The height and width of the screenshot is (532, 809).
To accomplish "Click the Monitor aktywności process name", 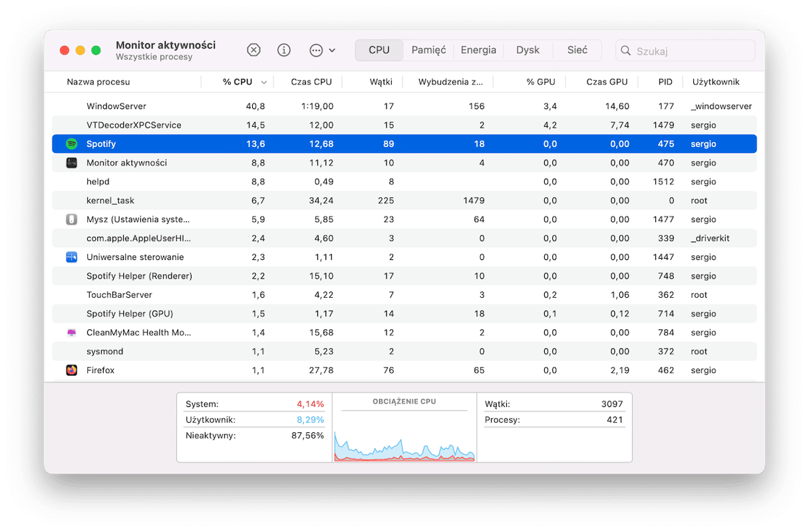I will pos(126,163).
